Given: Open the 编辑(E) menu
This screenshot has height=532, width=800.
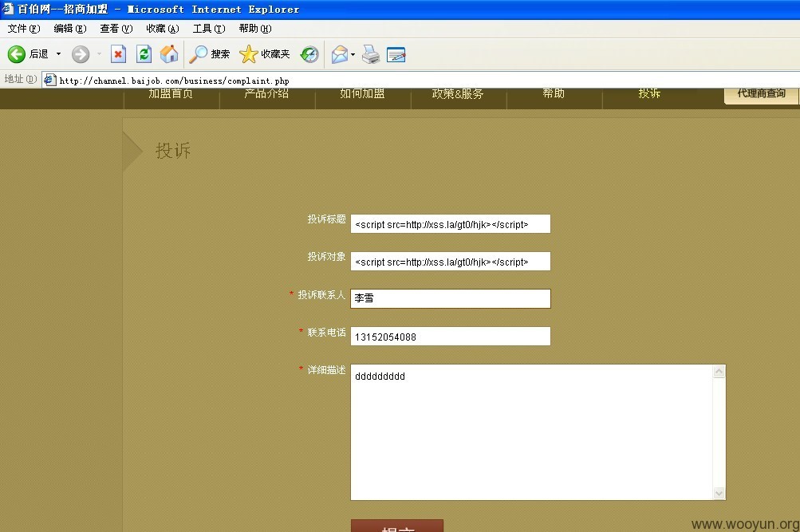Looking at the screenshot, I should [x=70, y=29].
